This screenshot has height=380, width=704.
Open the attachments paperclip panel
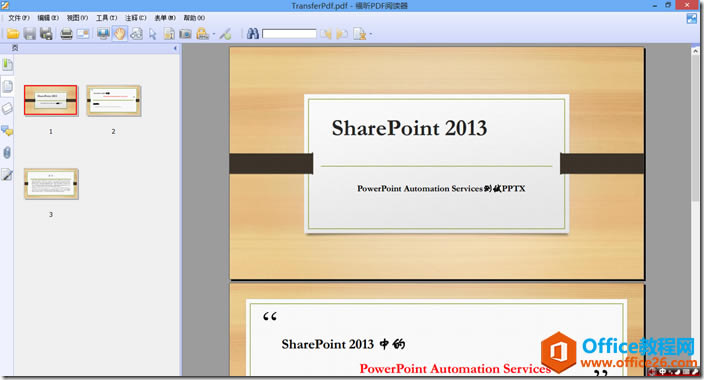click(x=7, y=153)
